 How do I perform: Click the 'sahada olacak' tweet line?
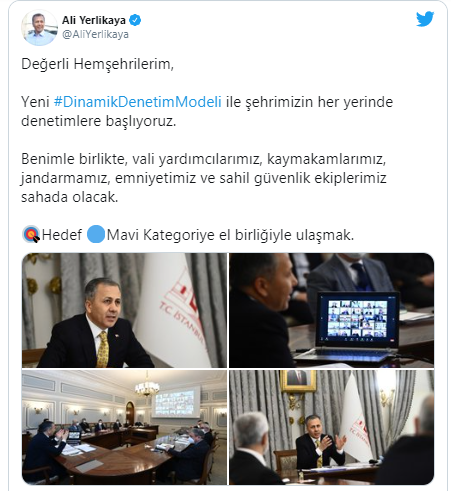click(70, 197)
